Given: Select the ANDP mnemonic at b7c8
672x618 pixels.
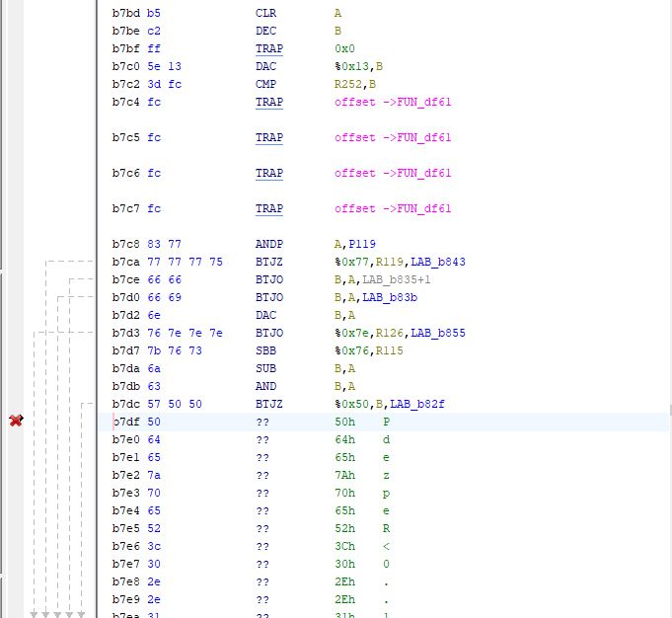Looking at the screenshot, I should coord(268,244).
